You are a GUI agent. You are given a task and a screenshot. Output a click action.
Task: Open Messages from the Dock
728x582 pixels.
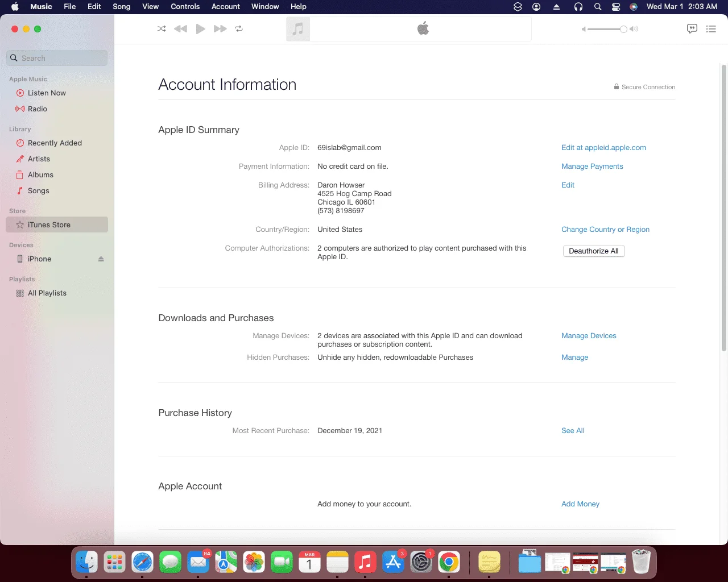coord(171,563)
